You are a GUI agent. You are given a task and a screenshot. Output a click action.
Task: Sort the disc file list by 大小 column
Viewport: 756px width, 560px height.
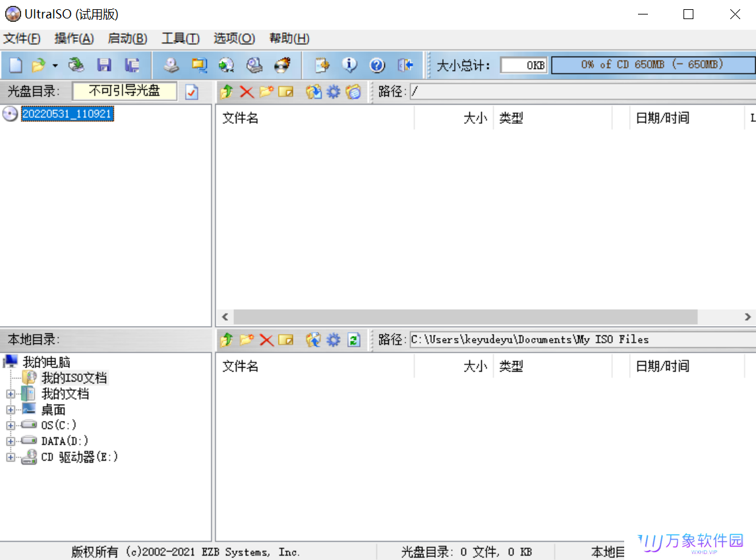[x=453, y=118]
